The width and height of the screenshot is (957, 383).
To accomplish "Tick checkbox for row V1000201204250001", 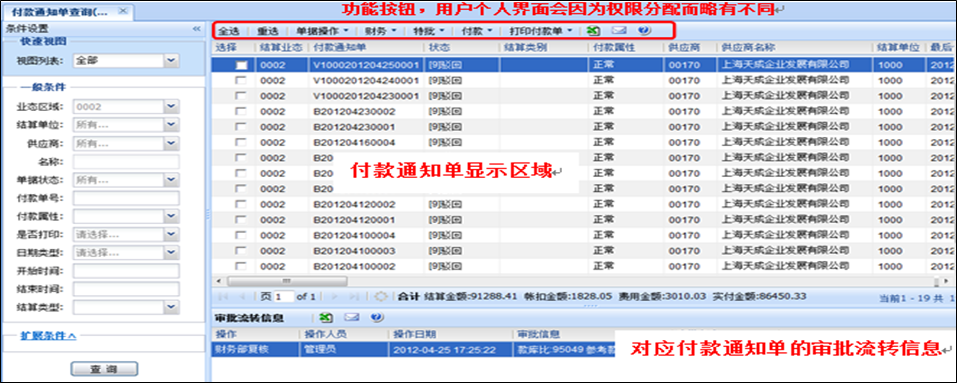I will [x=242, y=65].
